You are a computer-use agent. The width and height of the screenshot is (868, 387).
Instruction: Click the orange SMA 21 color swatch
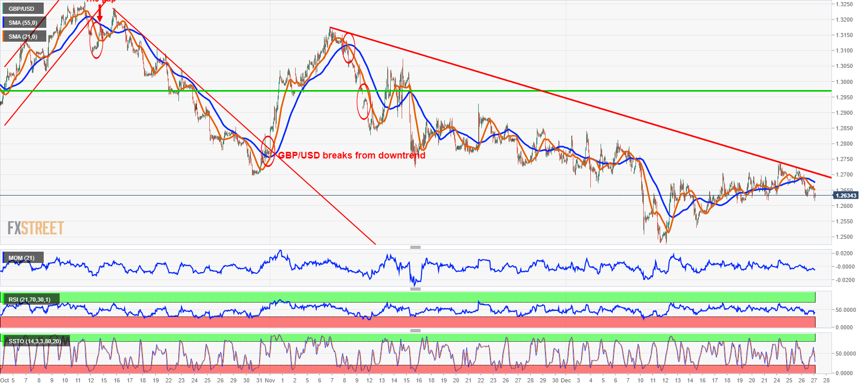(x=4, y=37)
